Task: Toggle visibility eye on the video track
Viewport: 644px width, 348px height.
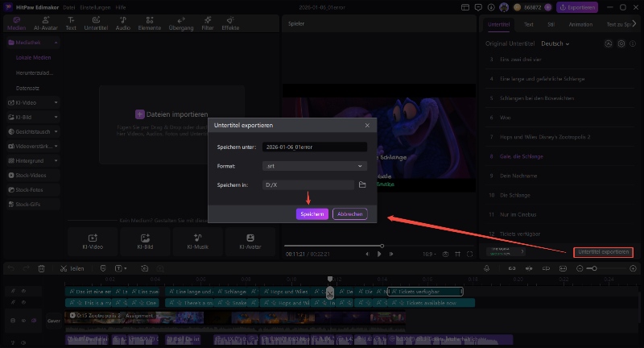Action: click(24, 321)
